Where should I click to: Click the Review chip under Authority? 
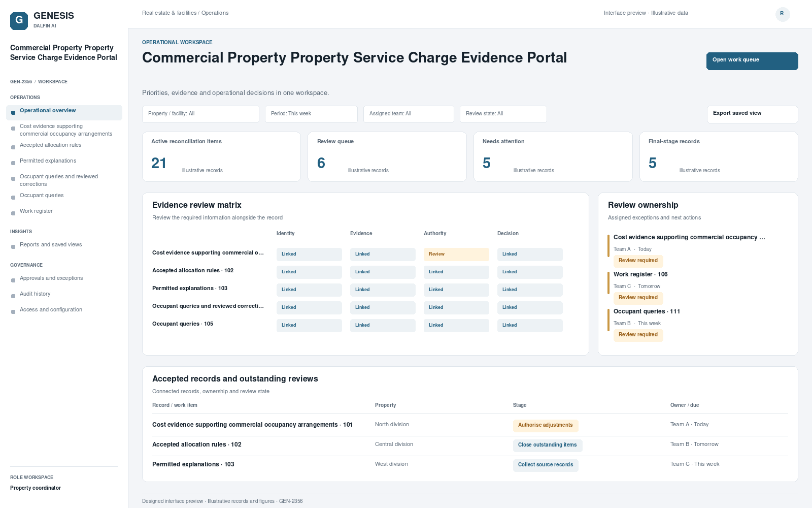456,254
